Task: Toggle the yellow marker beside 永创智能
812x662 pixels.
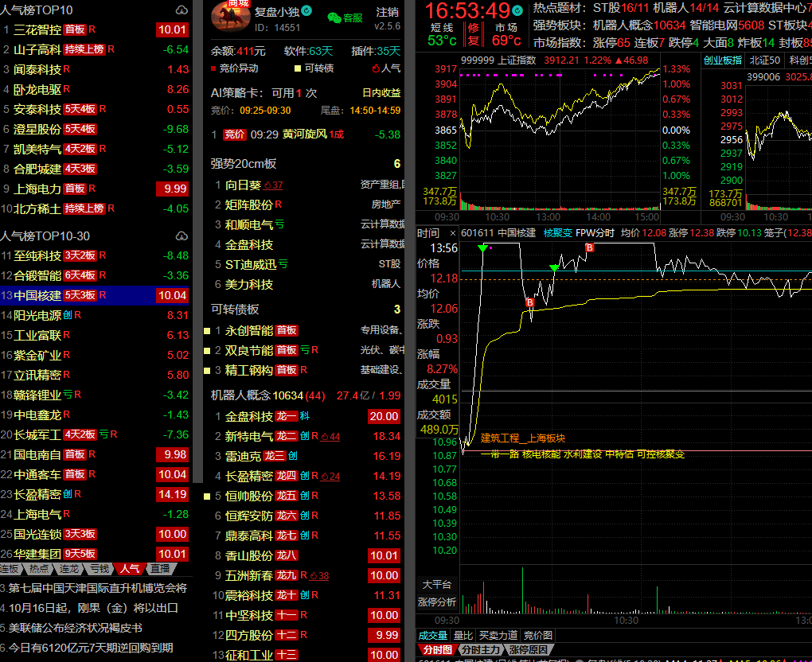Action: coord(207,330)
